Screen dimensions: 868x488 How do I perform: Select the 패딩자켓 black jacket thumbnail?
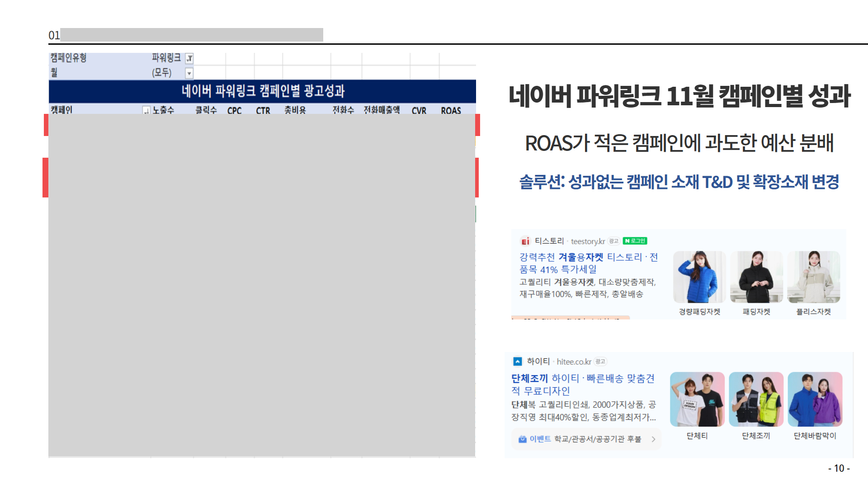coord(756,277)
